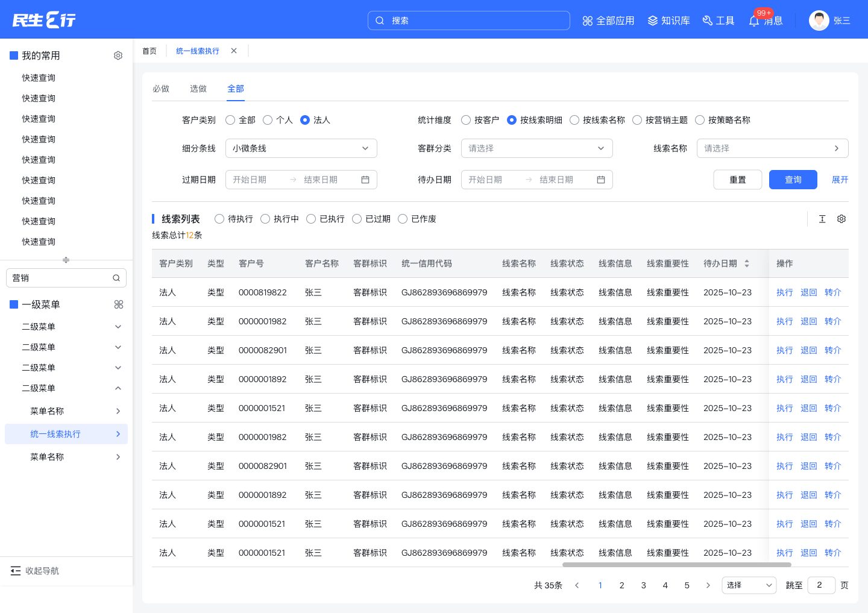The width and height of the screenshot is (868, 613).
Task: Click the first 快速查询 shortcut
Action: pyautogui.click(x=39, y=78)
